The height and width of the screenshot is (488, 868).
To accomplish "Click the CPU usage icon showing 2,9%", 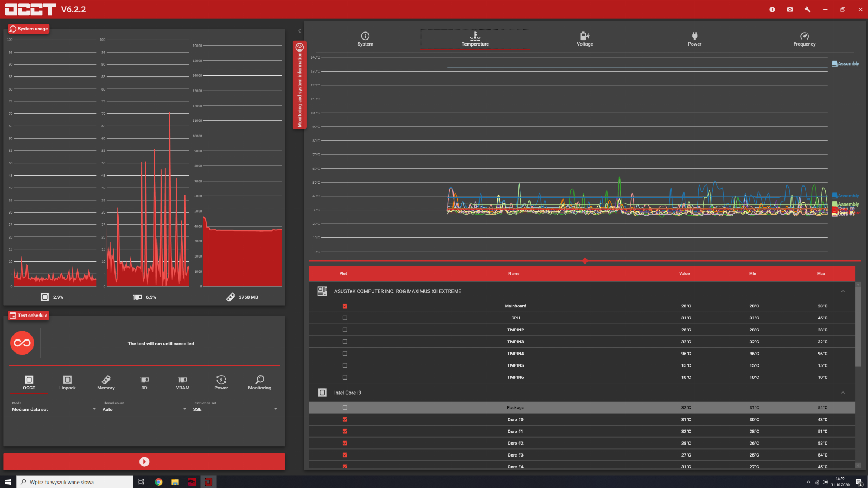I will 45,297.
